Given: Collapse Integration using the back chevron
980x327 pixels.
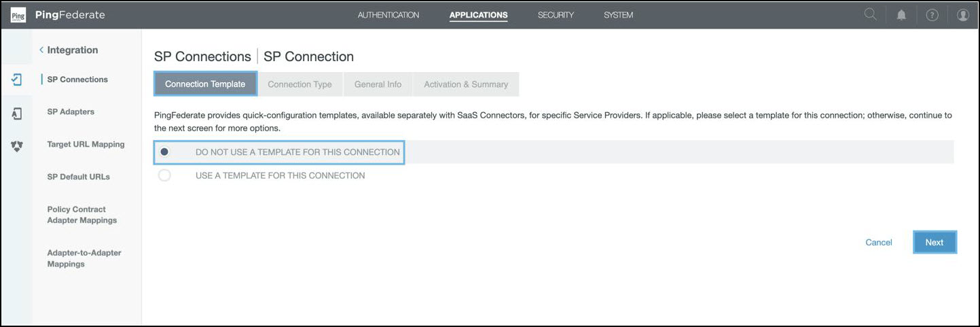Looking at the screenshot, I should [x=41, y=50].
